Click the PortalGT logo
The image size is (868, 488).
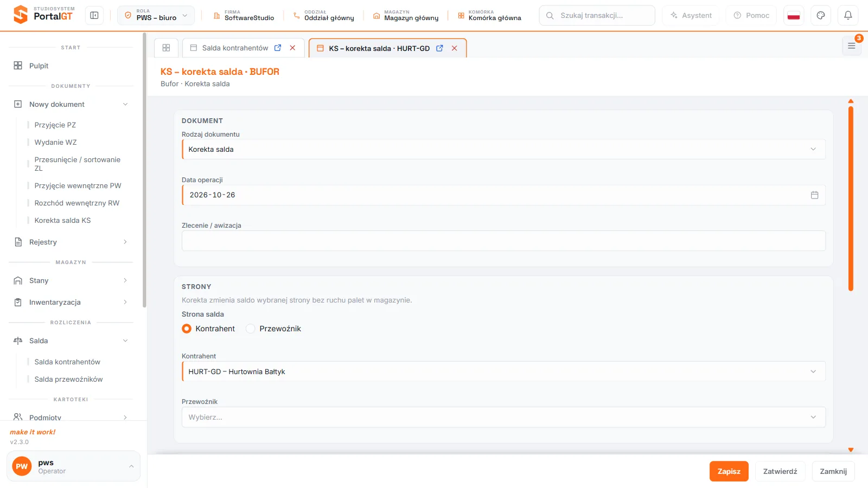tap(44, 14)
